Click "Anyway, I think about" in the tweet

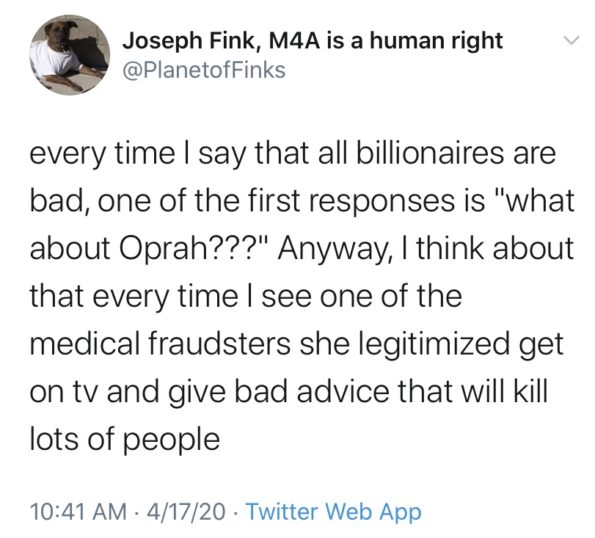[x=425, y=250]
